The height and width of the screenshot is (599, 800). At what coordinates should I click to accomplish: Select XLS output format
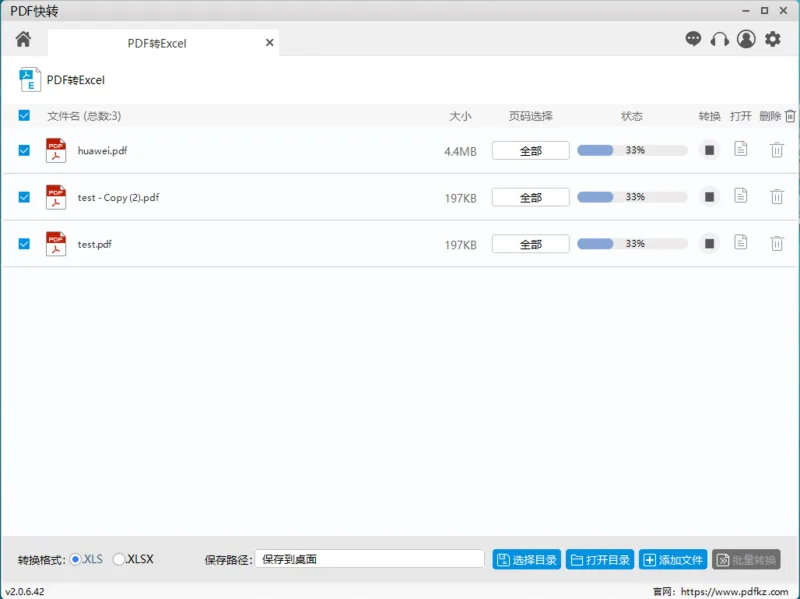coord(76,559)
